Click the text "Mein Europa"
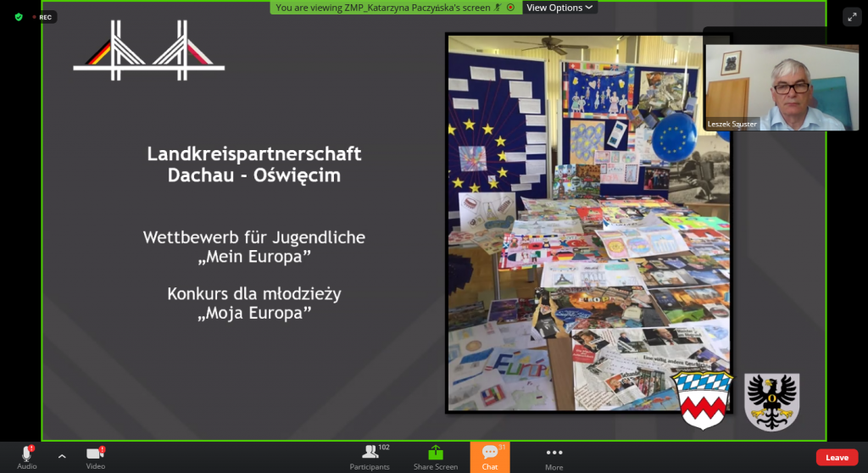Screen dimensions: 868x473 pos(254,257)
